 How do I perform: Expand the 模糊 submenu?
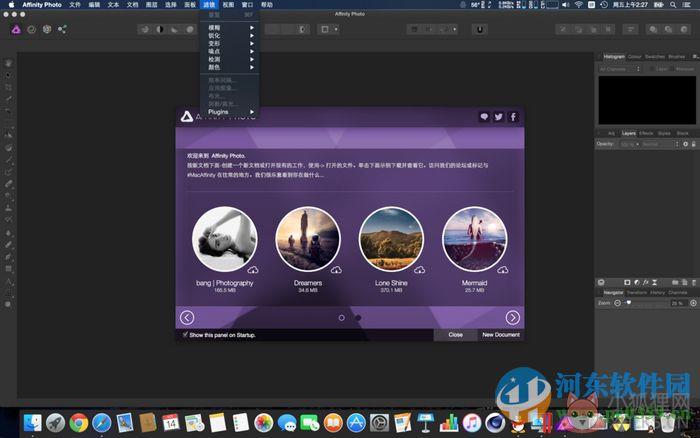point(230,28)
